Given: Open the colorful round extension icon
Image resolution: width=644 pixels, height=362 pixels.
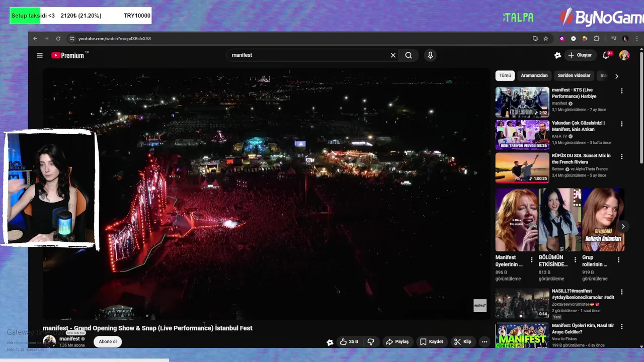Looking at the screenshot, I should coord(585,39).
